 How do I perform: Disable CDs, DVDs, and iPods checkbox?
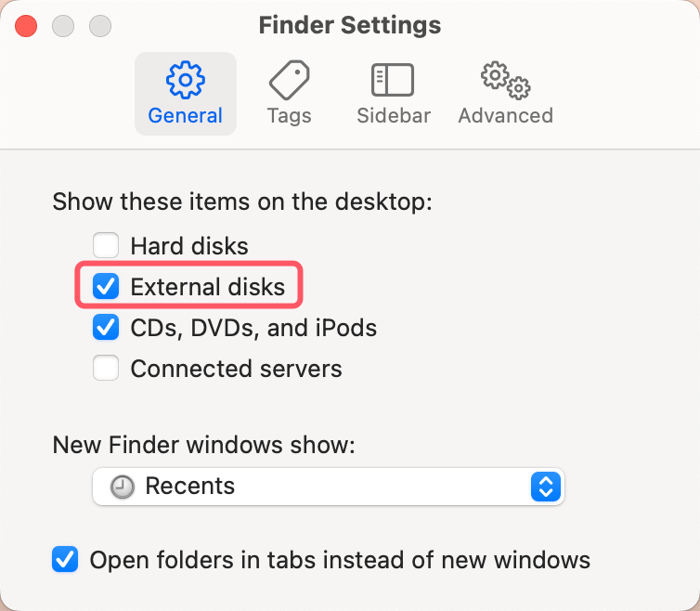106,328
